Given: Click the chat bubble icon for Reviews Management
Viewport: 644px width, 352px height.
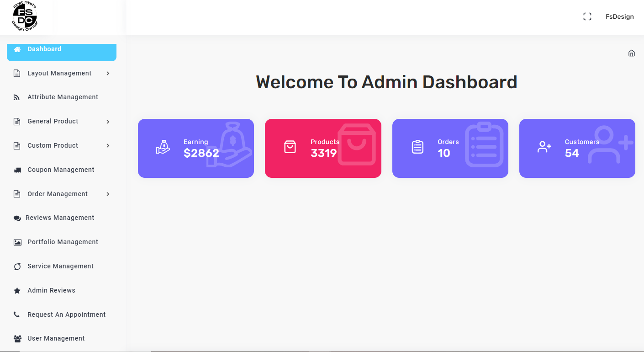Looking at the screenshot, I should [x=17, y=219].
